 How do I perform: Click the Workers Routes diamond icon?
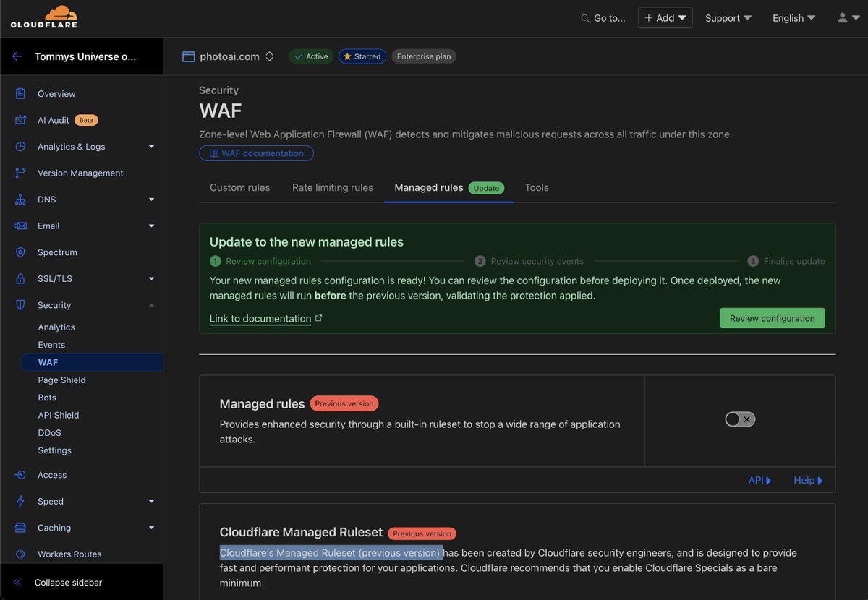pyautogui.click(x=21, y=554)
